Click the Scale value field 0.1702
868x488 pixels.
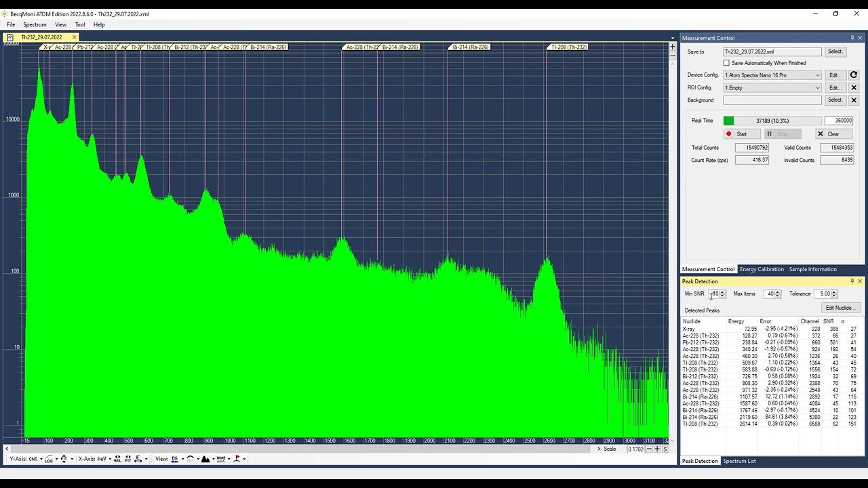pos(635,449)
